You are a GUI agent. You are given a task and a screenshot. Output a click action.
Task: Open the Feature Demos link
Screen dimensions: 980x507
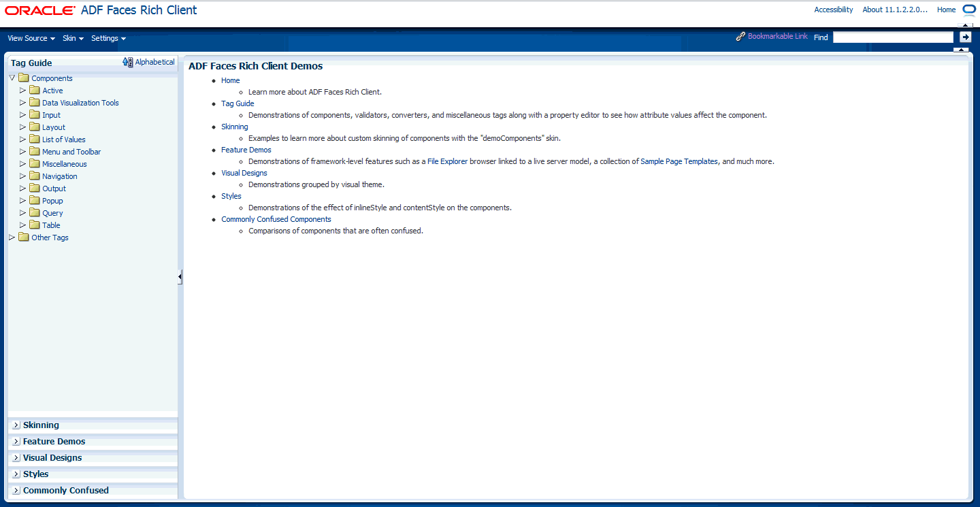246,149
